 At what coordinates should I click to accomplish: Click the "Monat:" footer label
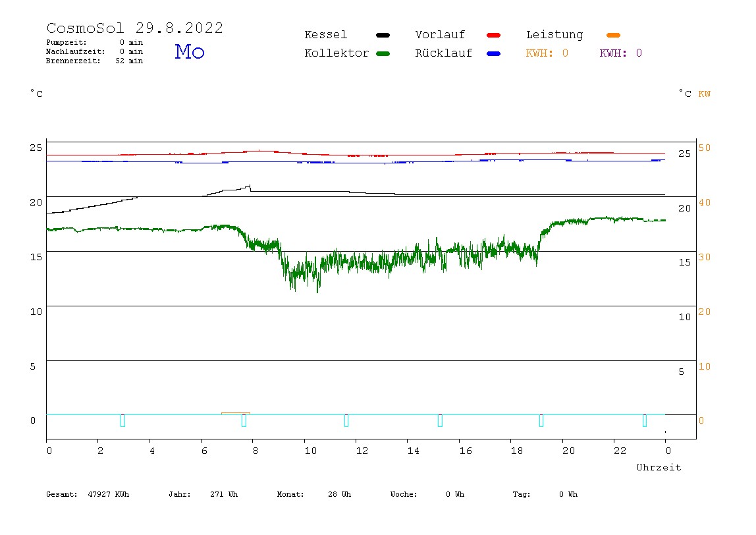click(x=290, y=494)
